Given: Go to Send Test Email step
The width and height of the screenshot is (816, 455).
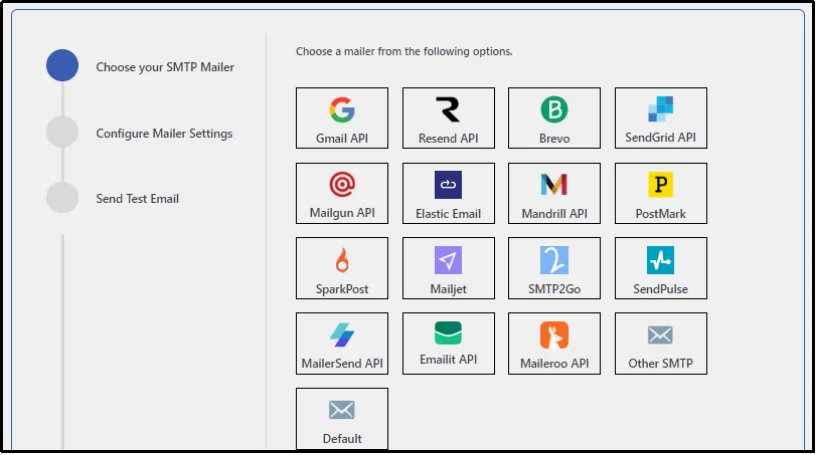Looking at the screenshot, I should pyautogui.click(x=137, y=199).
